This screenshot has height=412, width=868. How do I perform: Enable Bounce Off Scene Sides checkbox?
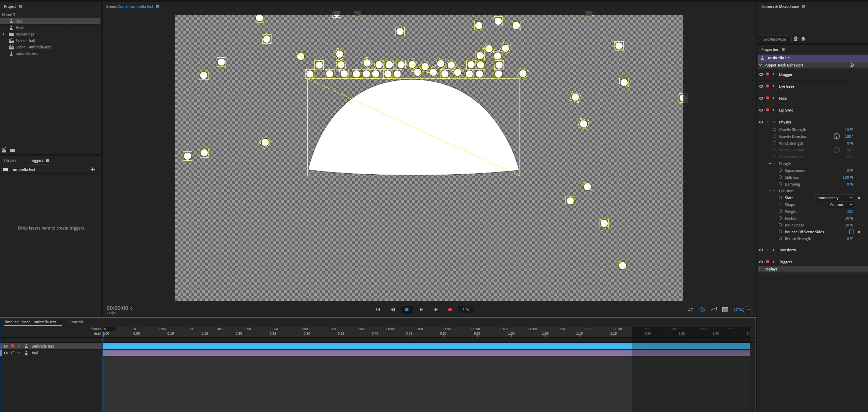[x=852, y=232]
